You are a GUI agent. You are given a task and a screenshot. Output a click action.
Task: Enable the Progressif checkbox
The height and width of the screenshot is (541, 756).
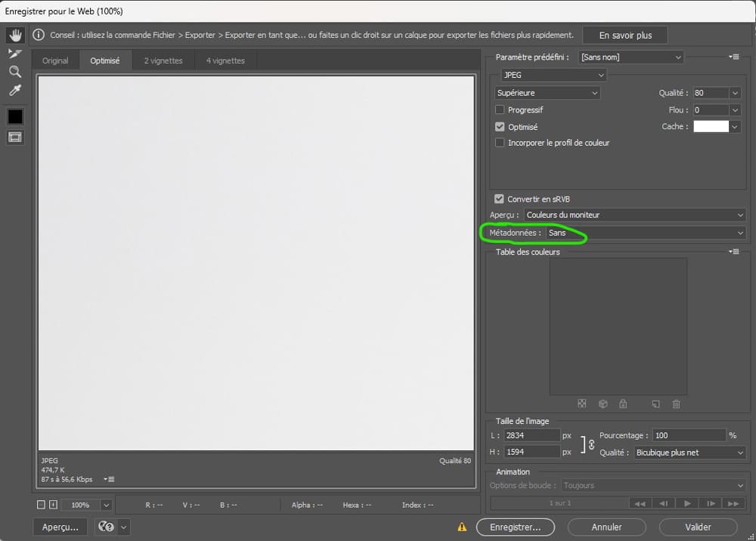[x=500, y=110]
